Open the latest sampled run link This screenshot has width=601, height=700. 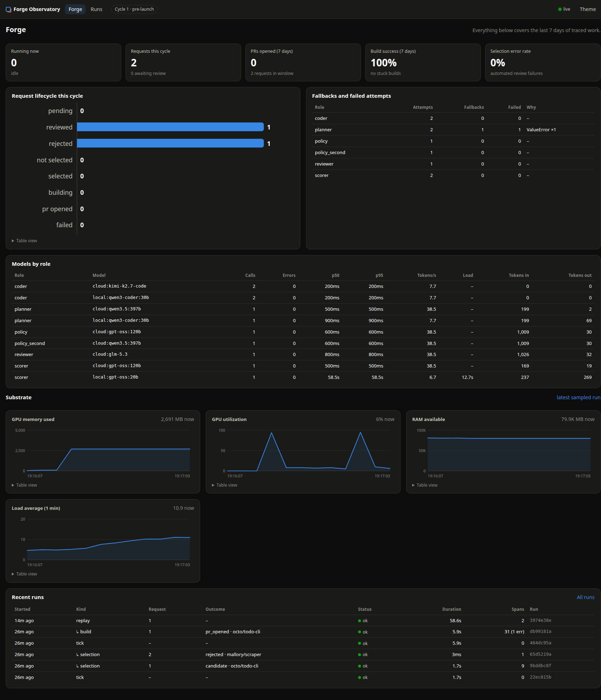pos(578,397)
